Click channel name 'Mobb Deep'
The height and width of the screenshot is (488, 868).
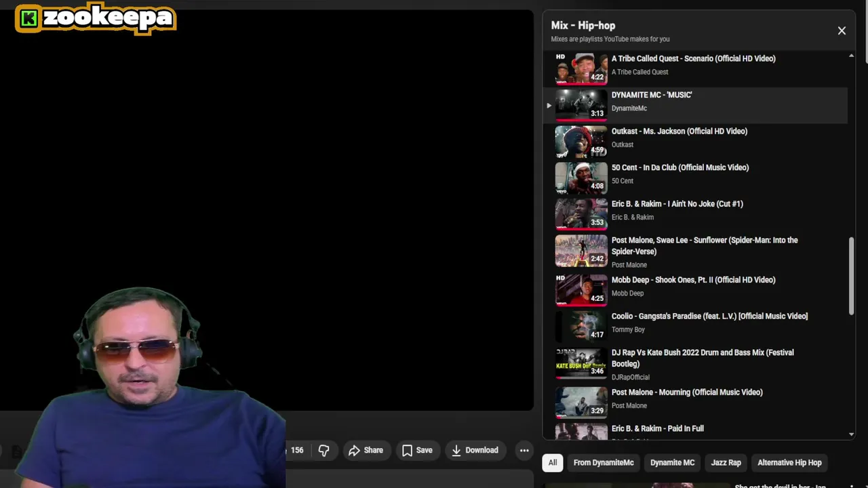pyautogui.click(x=627, y=293)
